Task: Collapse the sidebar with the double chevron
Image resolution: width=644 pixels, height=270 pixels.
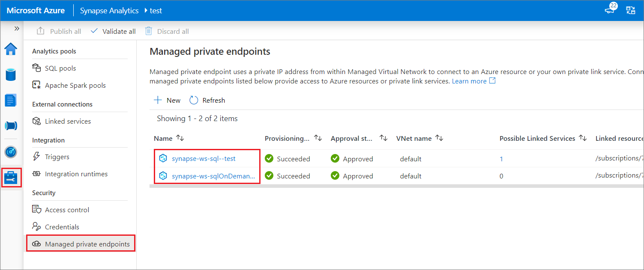Action: click(17, 28)
